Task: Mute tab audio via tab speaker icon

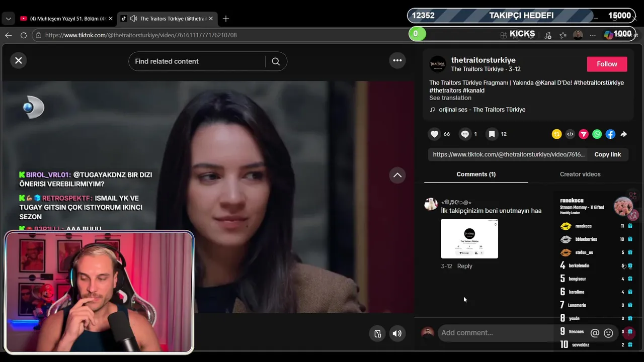Action: click(x=133, y=19)
